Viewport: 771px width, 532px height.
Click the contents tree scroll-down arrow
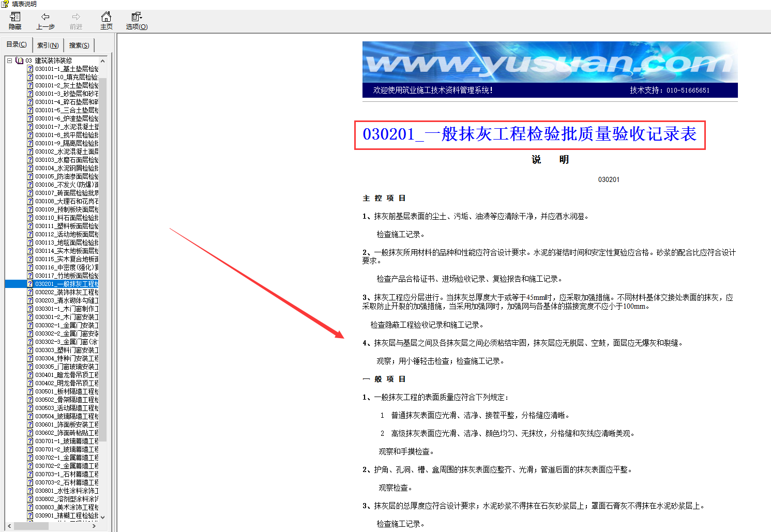(102, 517)
